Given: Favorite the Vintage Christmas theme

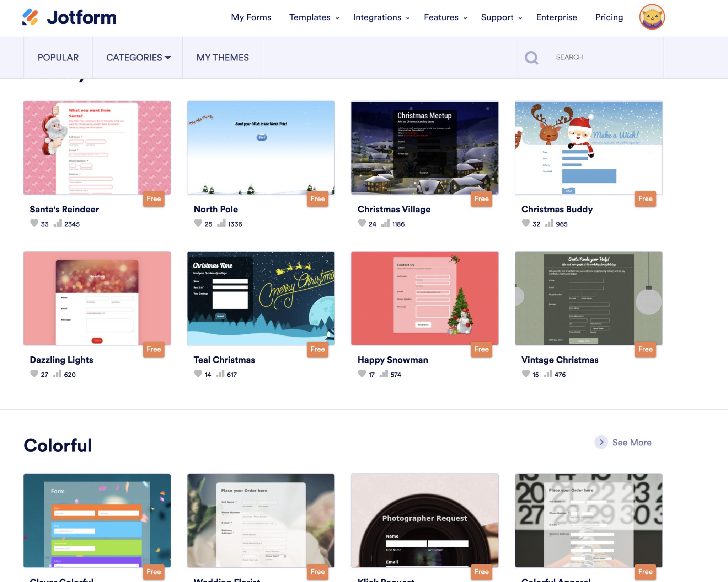Looking at the screenshot, I should click(526, 374).
